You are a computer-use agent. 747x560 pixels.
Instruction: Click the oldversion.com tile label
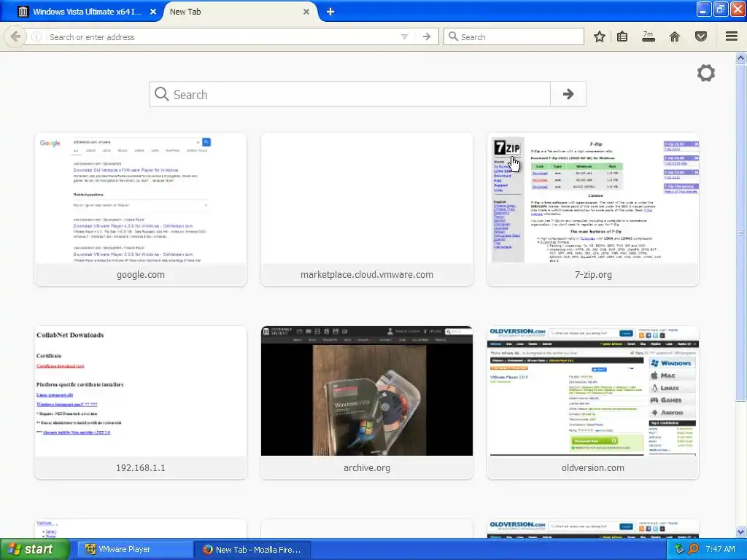592,468
